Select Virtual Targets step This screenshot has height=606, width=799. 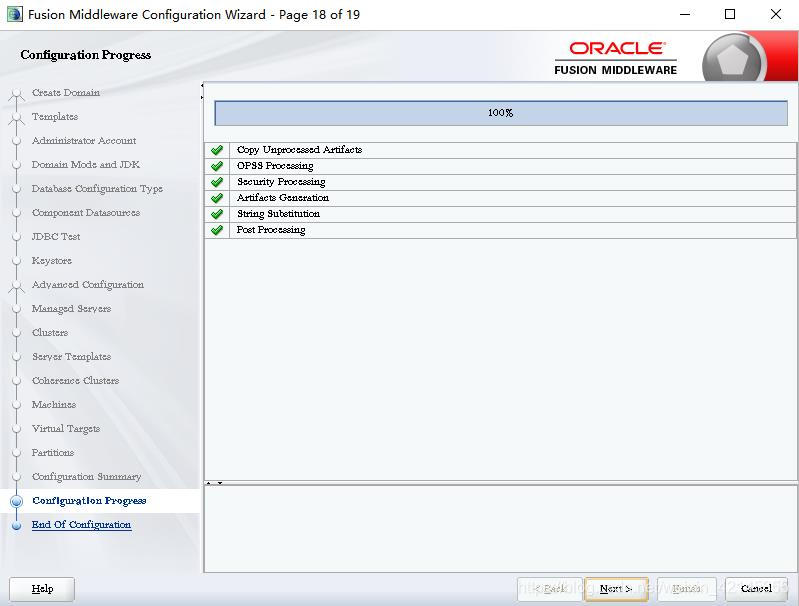(66, 428)
